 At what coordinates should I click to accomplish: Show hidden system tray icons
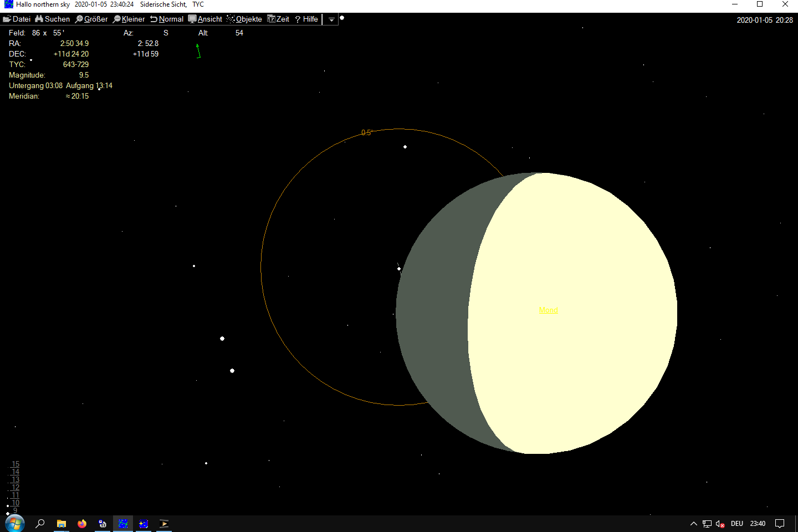pos(693,524)
